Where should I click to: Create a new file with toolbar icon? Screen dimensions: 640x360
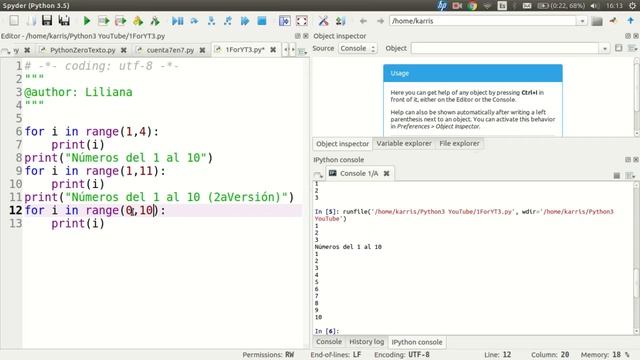pyautogui.click(x=14, y=20)
